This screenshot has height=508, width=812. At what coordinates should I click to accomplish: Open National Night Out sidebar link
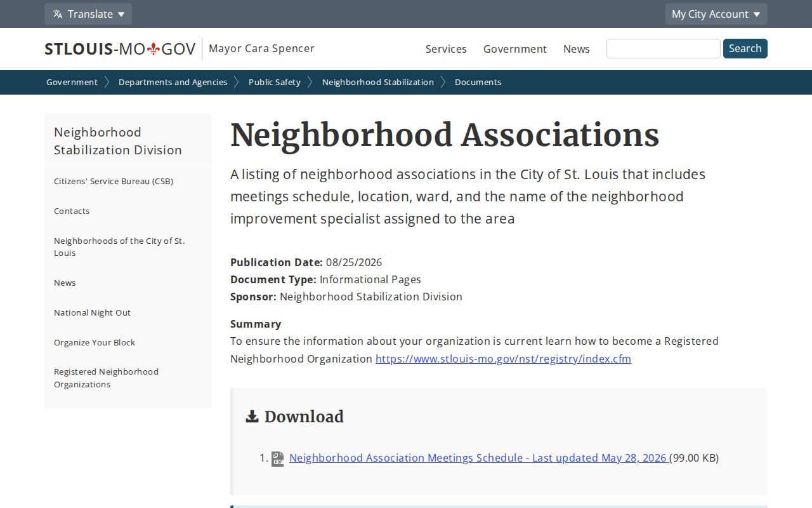point(92,312)
